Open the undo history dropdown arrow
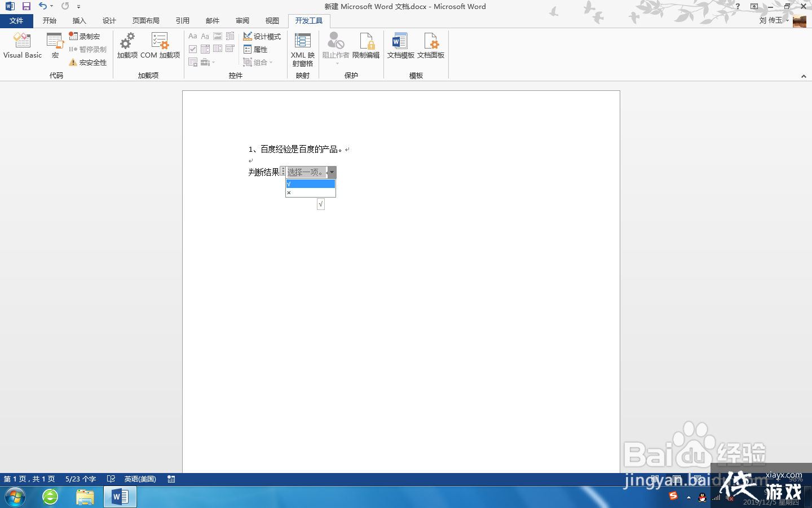This screenshot has height=508, width=812. coord(51,6)
